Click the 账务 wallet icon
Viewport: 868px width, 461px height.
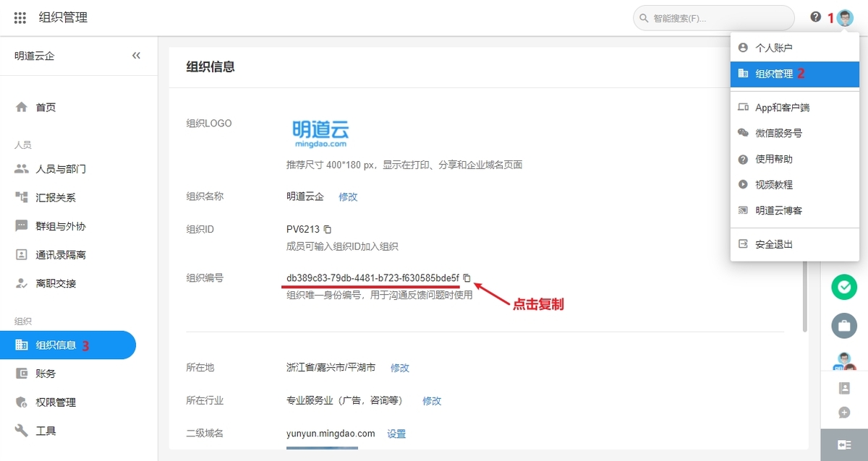pos(22,374)
